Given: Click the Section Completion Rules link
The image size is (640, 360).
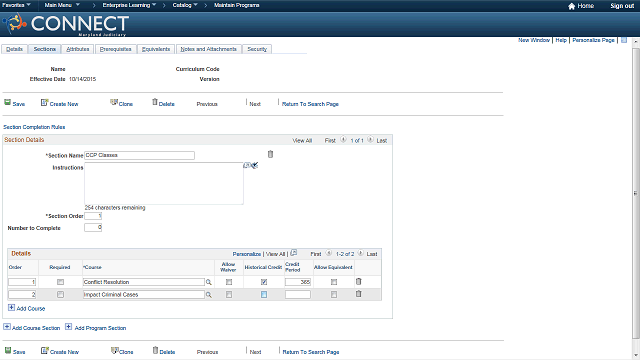Looking at the screenshot, I should [34, 127].
